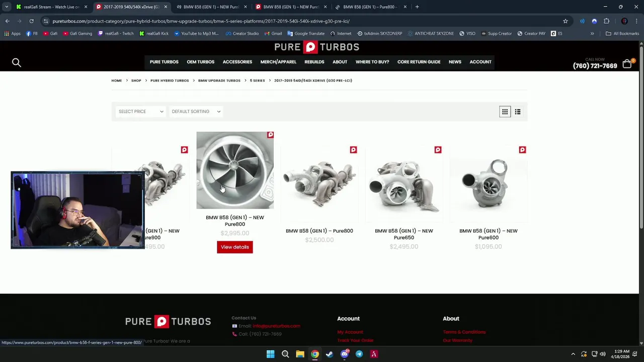The height and width of the screenshot is (362, 644).
Task: Open Telegram from the taskbar
Action: click(x=359, y=354)
